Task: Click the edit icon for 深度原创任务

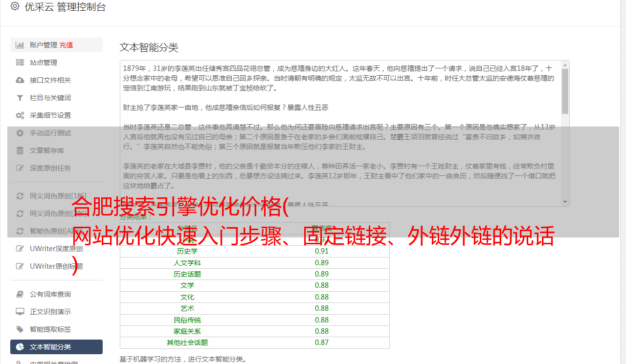Action: tap(20, 168)
